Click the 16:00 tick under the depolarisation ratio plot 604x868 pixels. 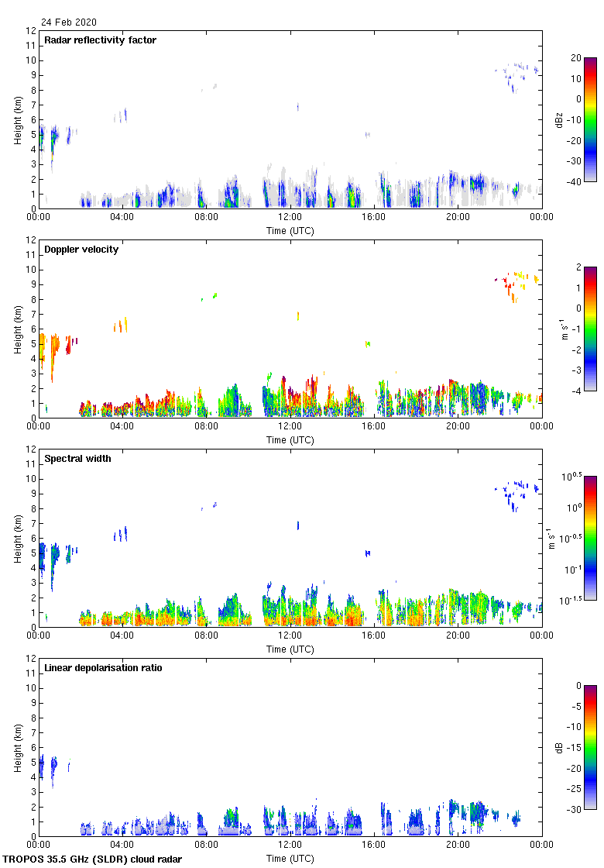tap(374, 846)
